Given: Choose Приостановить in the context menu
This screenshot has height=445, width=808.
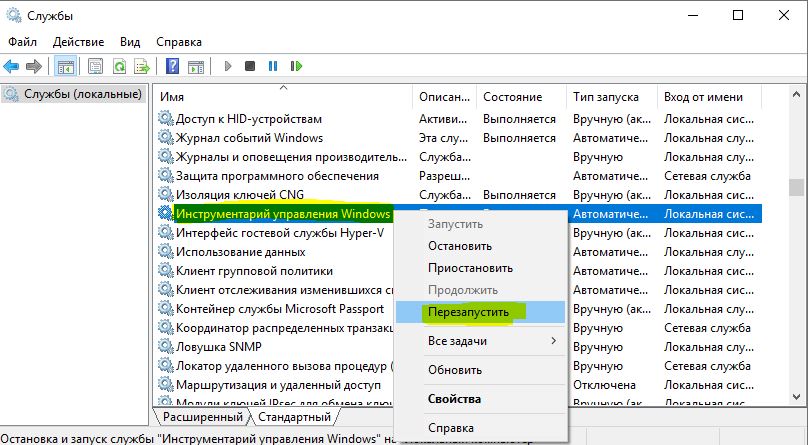Looking at the screenshot, I should (x=480, y=268).
